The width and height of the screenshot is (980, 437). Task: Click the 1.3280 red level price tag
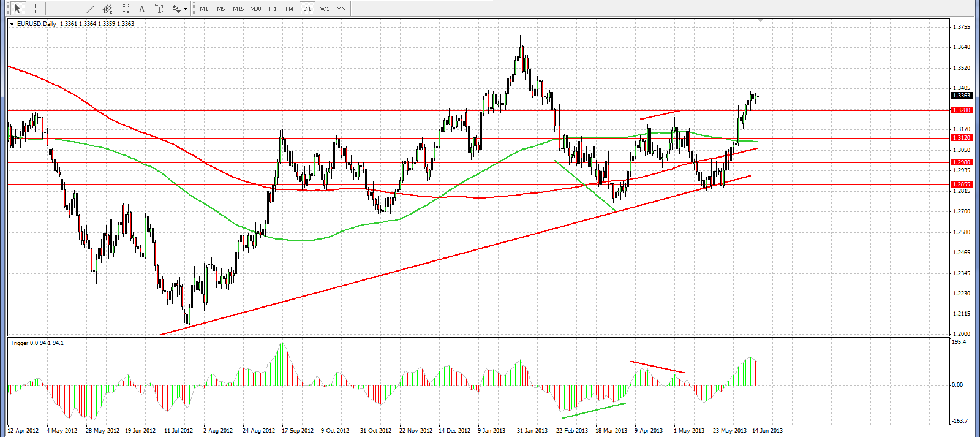(x=961, y=110)
